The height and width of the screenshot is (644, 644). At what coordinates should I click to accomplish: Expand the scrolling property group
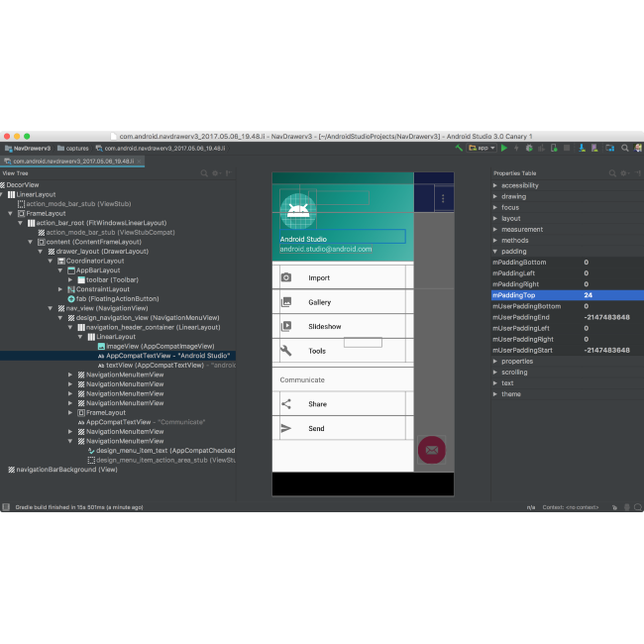[x=495, y=373]
